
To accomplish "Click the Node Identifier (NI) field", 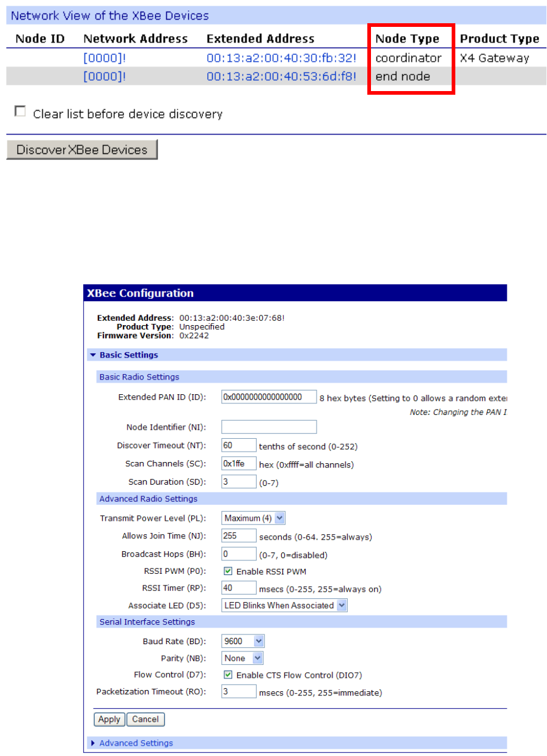I will pos(269,427).
